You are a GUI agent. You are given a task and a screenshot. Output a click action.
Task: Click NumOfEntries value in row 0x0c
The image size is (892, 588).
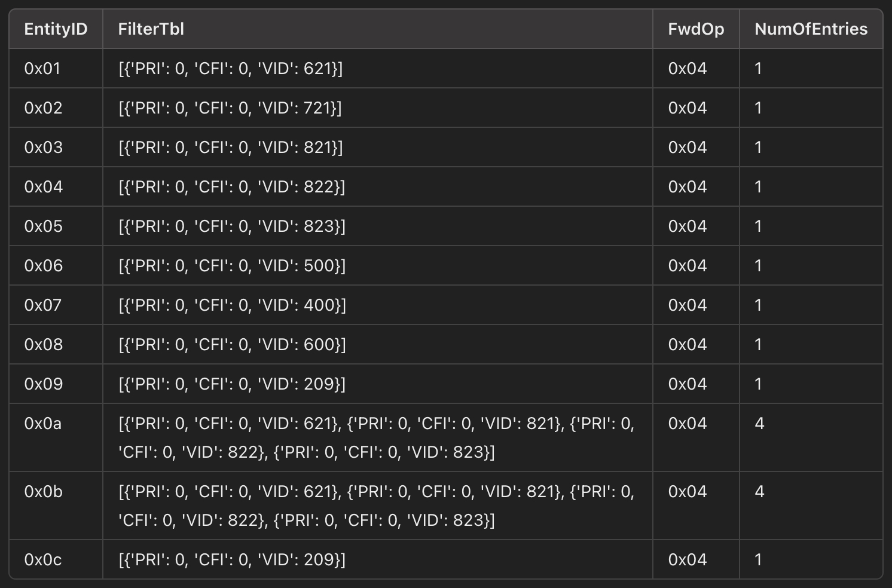[x=758, y=560]
